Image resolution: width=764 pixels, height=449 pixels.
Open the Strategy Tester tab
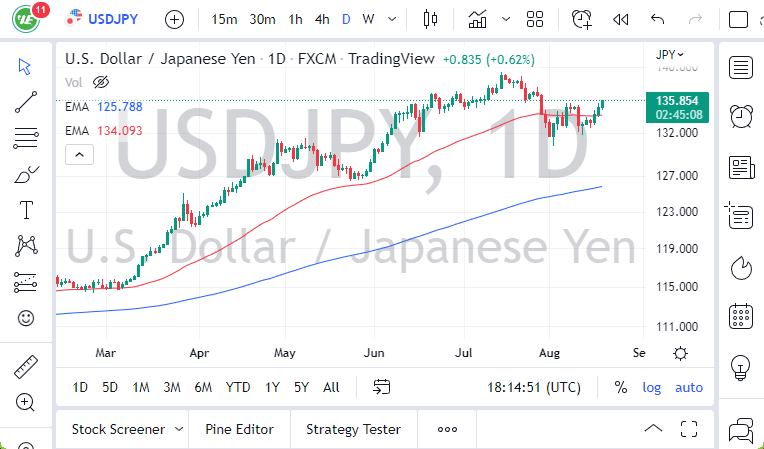click(x=353, y=429)
